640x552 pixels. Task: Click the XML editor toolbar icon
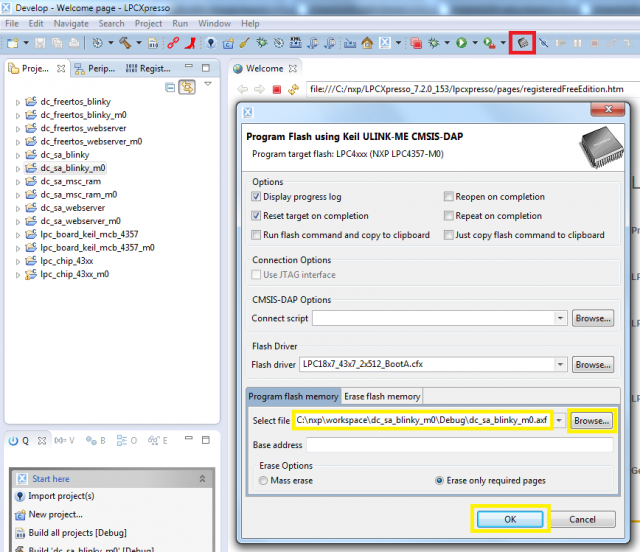pos(296,43)
